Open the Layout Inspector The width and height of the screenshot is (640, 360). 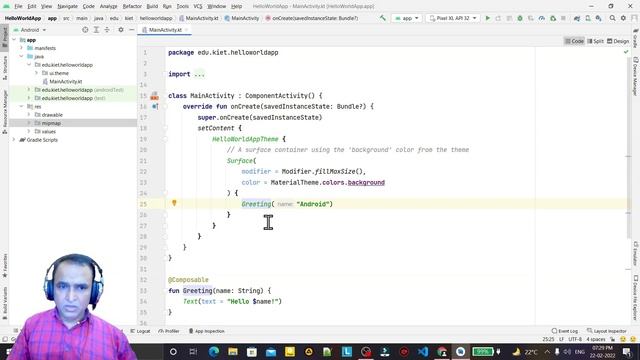point(607,331)
